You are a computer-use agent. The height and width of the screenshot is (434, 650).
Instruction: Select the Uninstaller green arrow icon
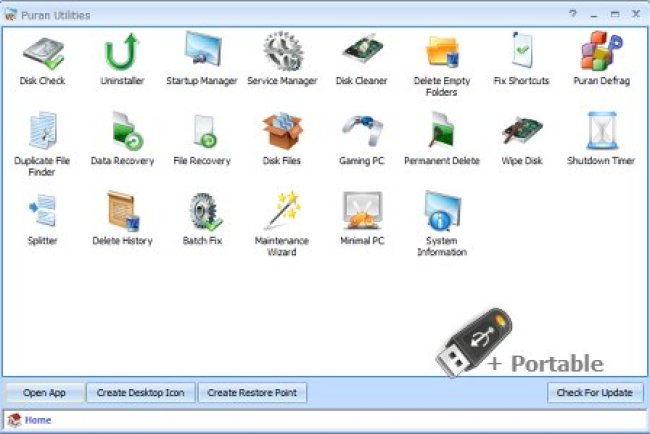122,52
